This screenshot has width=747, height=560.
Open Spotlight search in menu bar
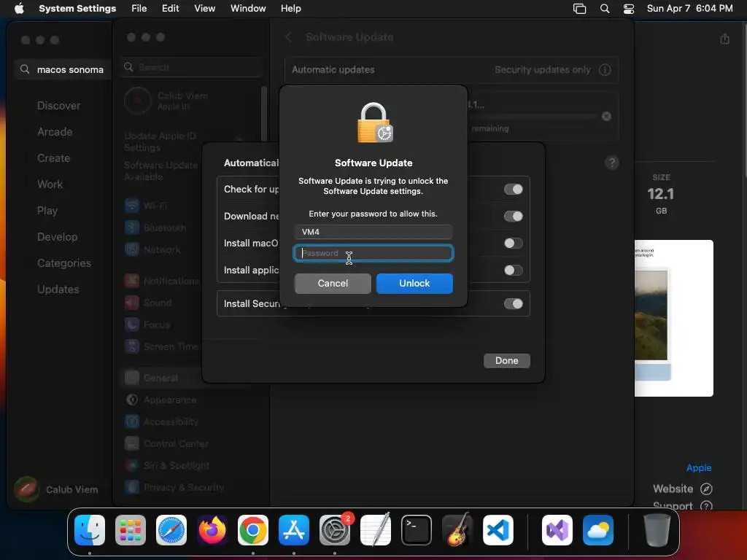(x=605, y=9)
